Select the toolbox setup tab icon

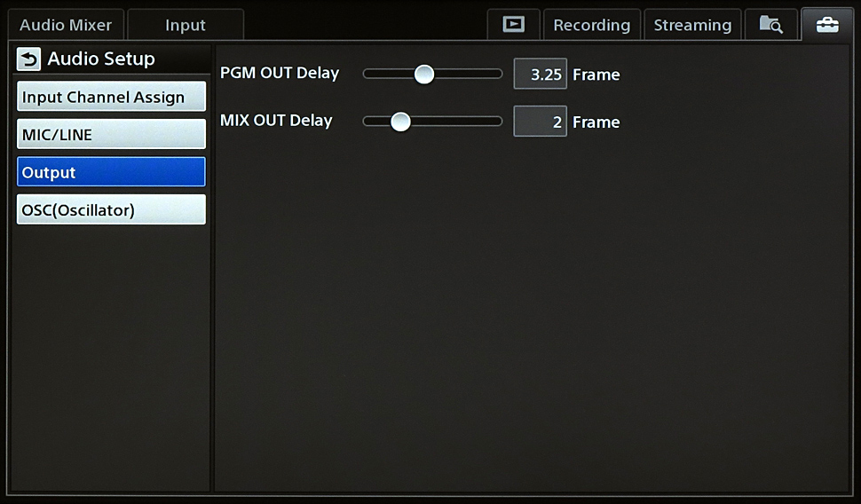point(826,25)
